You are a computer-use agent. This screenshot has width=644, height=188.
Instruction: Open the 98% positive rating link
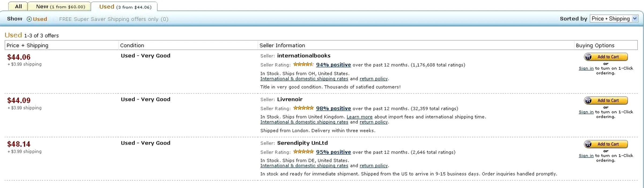[x=333, y=109]
